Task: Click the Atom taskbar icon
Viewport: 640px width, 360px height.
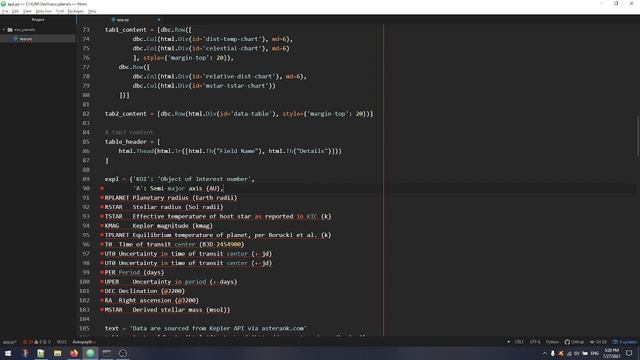Action: 90,353
